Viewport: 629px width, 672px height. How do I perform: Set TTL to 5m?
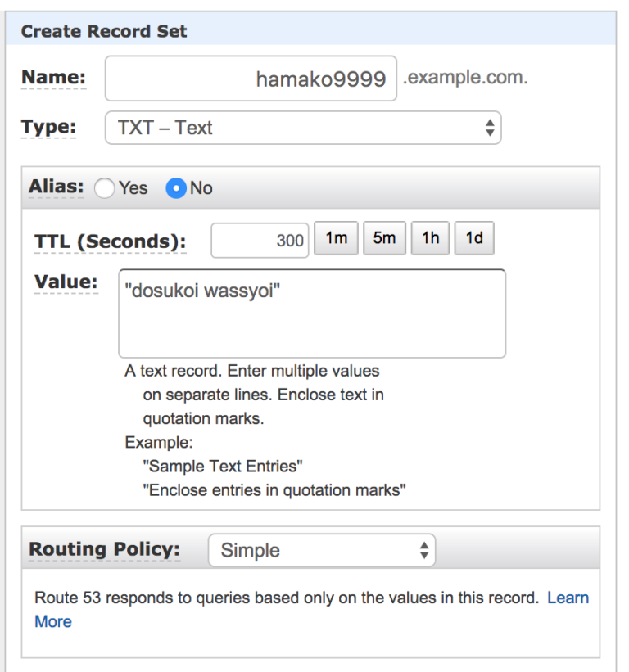click(384, 239)
